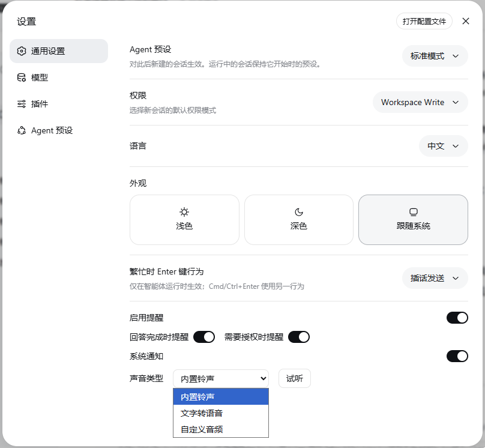
Task: Click the 外观 section label
Action: tap(138, 184)
